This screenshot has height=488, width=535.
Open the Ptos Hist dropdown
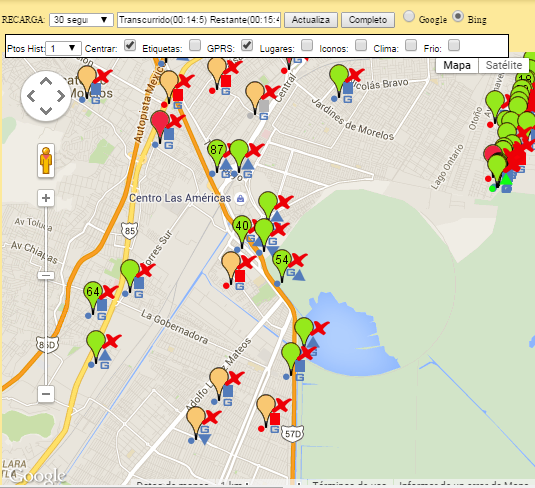coord(63,48)
